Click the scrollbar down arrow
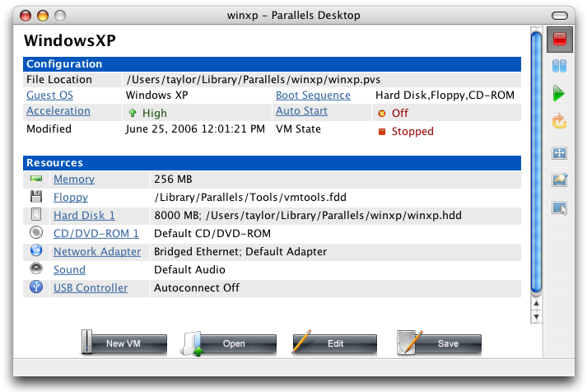The height and width of the screenshot is (392, 587). coord(537,317)
